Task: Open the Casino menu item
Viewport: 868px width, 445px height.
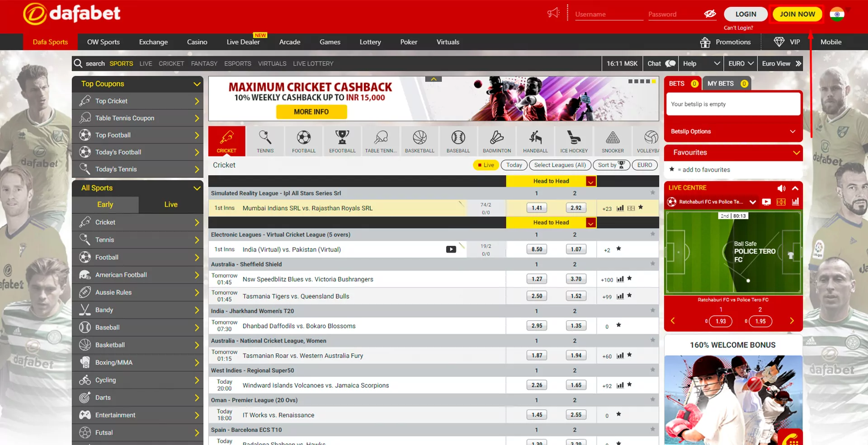Action: click(197, 42)
